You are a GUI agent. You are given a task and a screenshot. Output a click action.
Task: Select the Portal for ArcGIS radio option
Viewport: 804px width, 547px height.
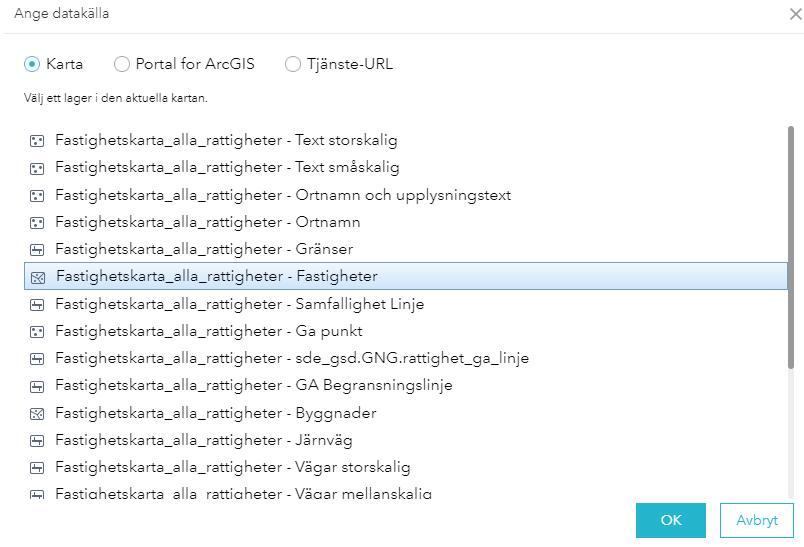coord(122,64)
